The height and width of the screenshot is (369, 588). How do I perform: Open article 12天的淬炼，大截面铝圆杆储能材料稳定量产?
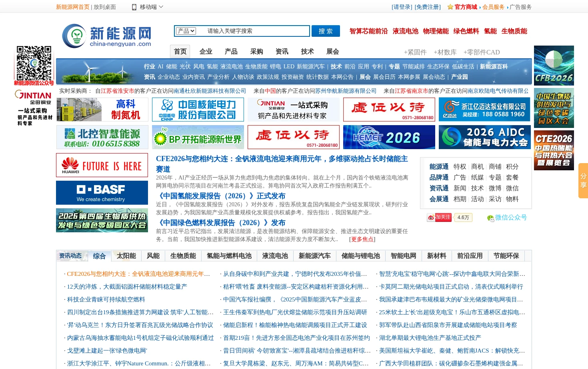pos(127,287)
